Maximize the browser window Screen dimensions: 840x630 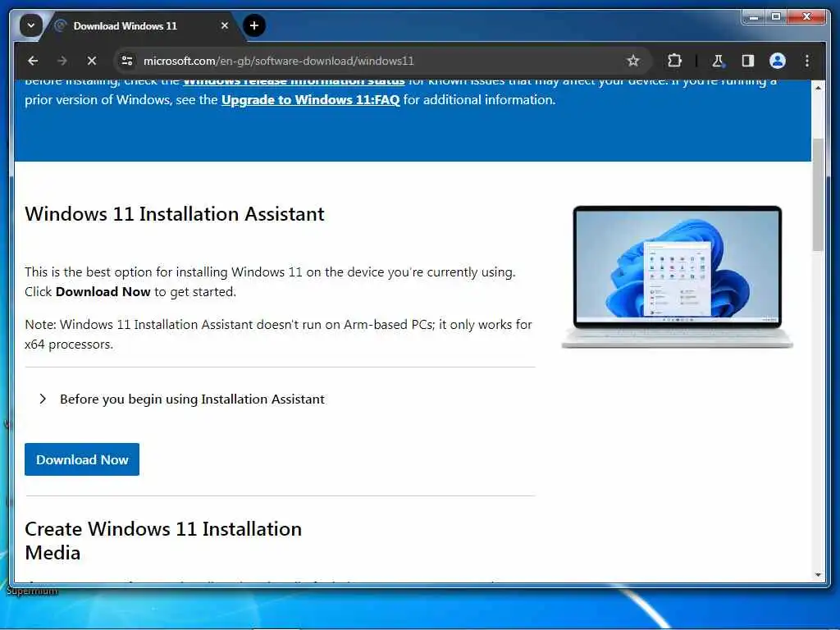(776, 17)
